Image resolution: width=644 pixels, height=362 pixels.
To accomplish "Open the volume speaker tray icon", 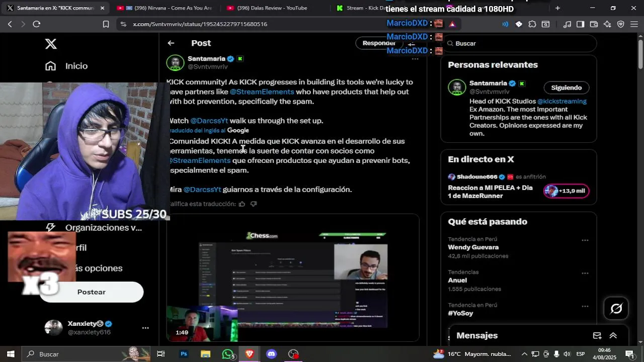I will tap(568, 354).
